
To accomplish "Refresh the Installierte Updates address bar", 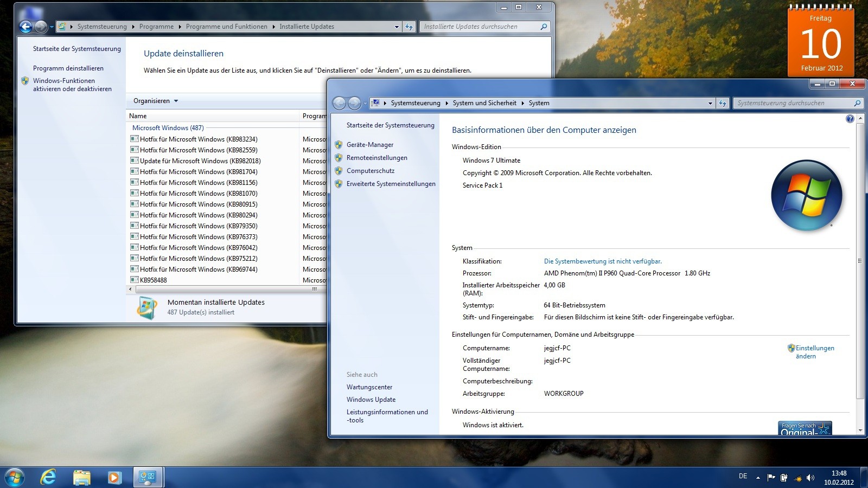I will point(409,27).
